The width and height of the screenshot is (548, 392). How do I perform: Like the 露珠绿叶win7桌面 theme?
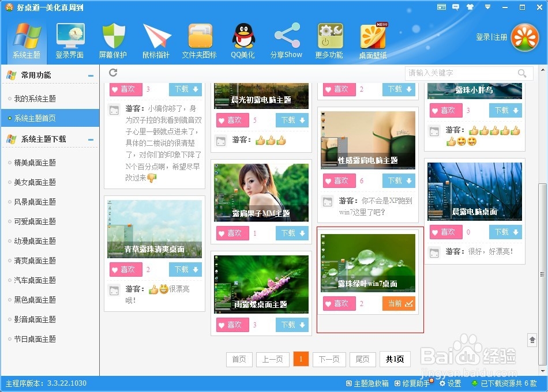(x=339, y=304)
